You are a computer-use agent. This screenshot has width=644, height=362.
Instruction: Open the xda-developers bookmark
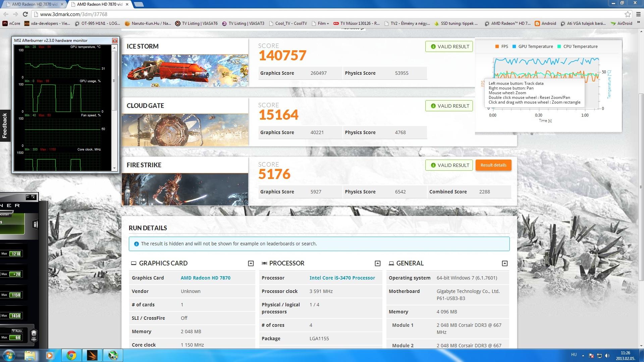coord(47,23)
